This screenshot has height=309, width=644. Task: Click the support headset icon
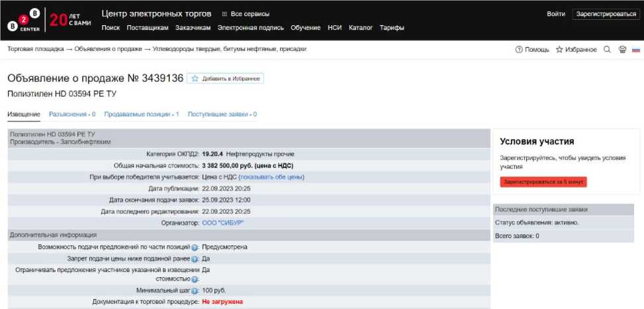coord(622,50)
